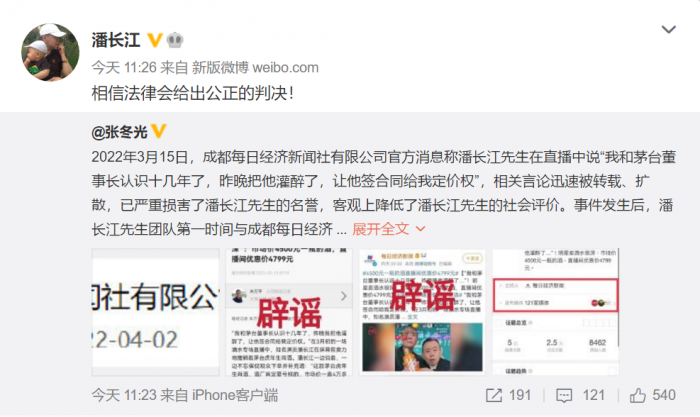The height and width of the screenshot is (417, 700).
Task: Open first thumbnail showing 社有限公 text
Action: (155, 312)
